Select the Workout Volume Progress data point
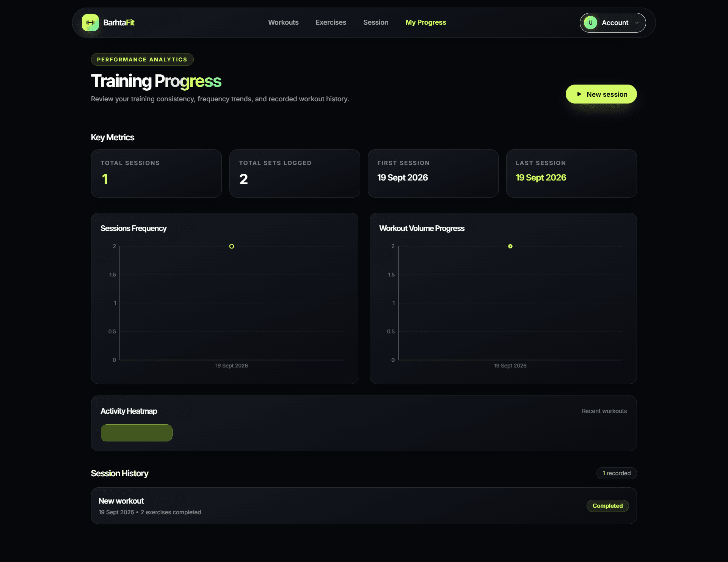Image resolution: width=728 pixels, height=562 pixels. coord(510,246)
